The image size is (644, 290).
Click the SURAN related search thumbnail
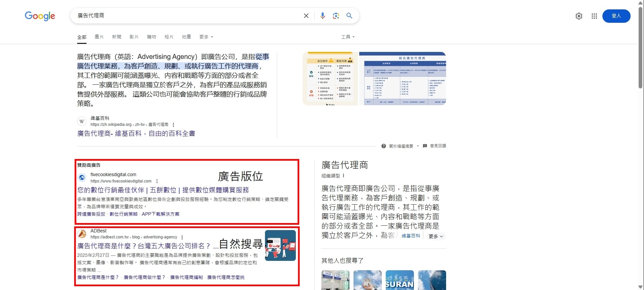tap(400, 280)
